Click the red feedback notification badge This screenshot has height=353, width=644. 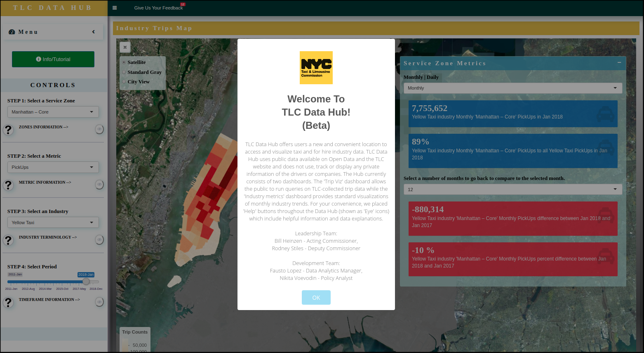click(x=183, y=5)
